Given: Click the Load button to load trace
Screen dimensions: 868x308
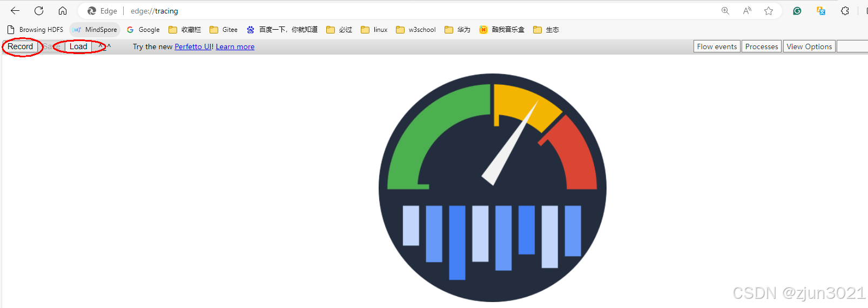Looking at the screenshot, I should pos(78,46).
